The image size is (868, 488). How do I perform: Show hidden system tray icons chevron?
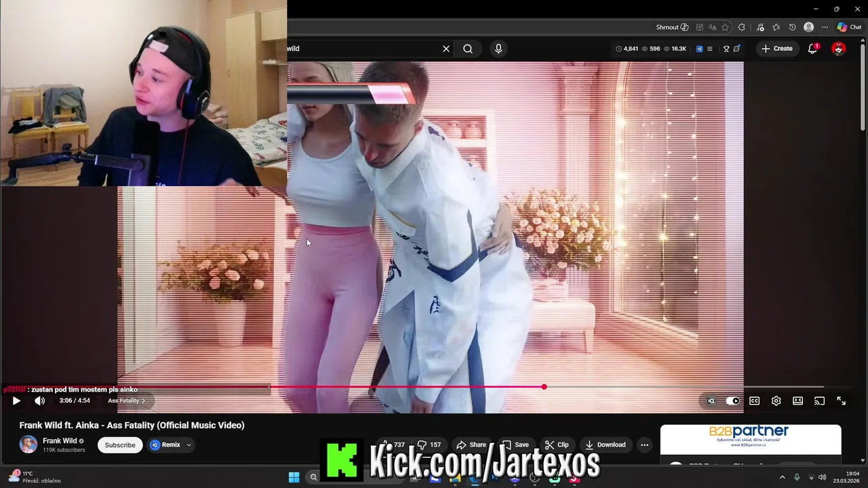tap(782, 477)
